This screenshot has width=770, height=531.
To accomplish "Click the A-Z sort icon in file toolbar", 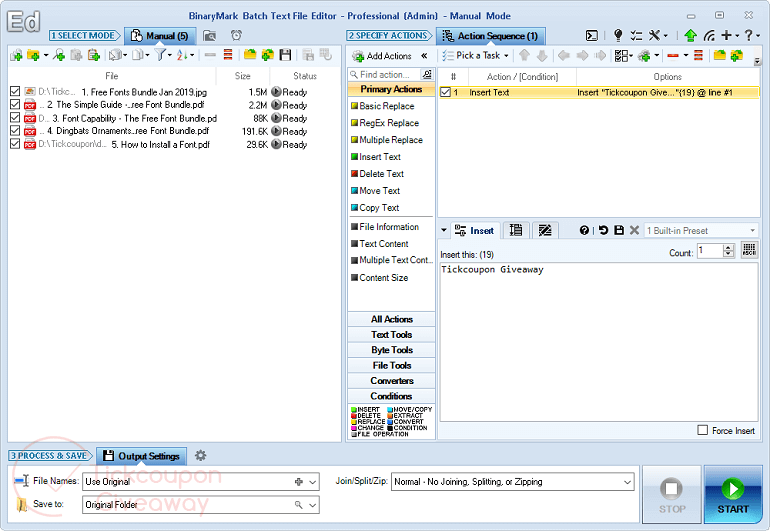I will (x=182, y=56).
